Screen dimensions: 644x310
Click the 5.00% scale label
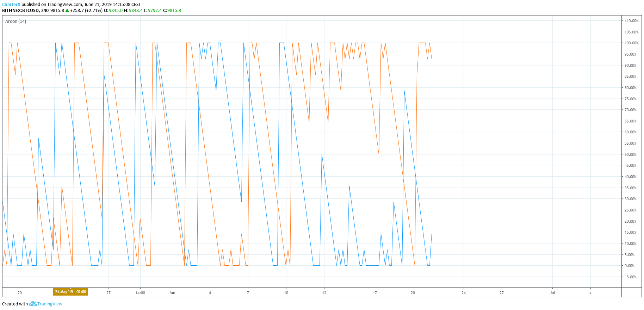pyautogui.click(x=629, y=255)
